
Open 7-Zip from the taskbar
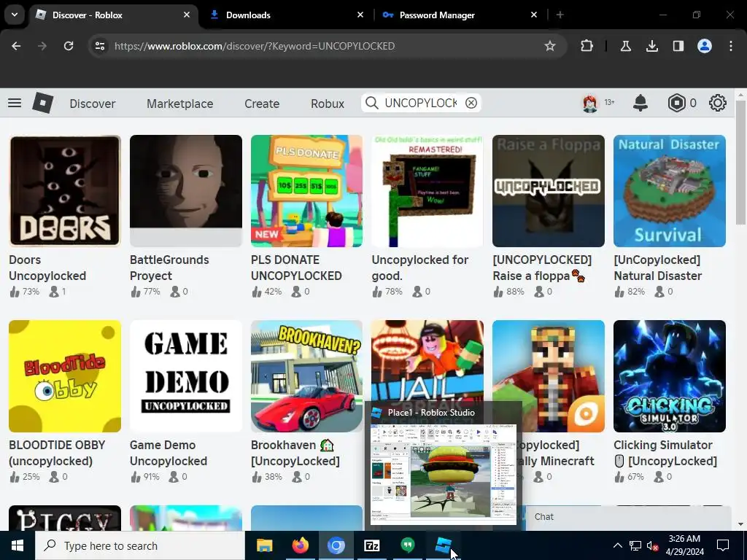(371, 545)
